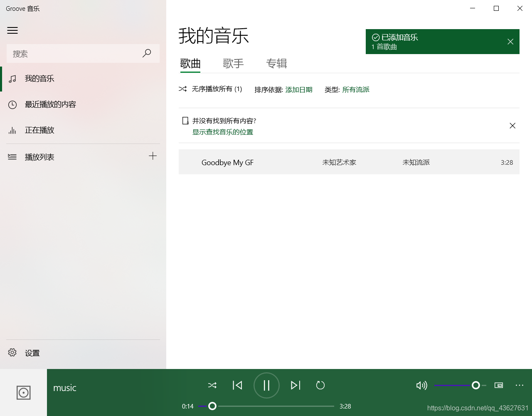Pause the currently playing song

(x=266, y=385)
